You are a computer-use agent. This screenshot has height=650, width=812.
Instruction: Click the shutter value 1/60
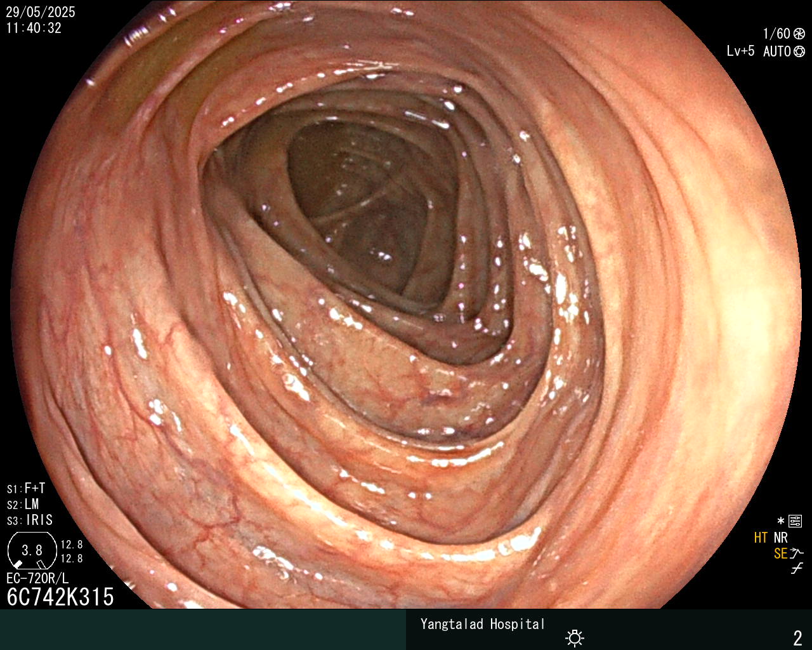776,34
